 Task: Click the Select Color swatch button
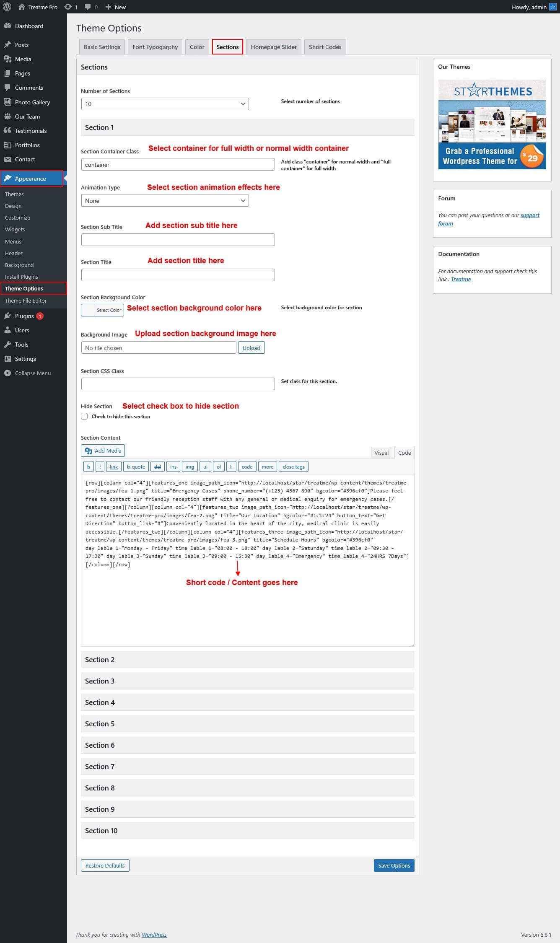pos(103,310)
